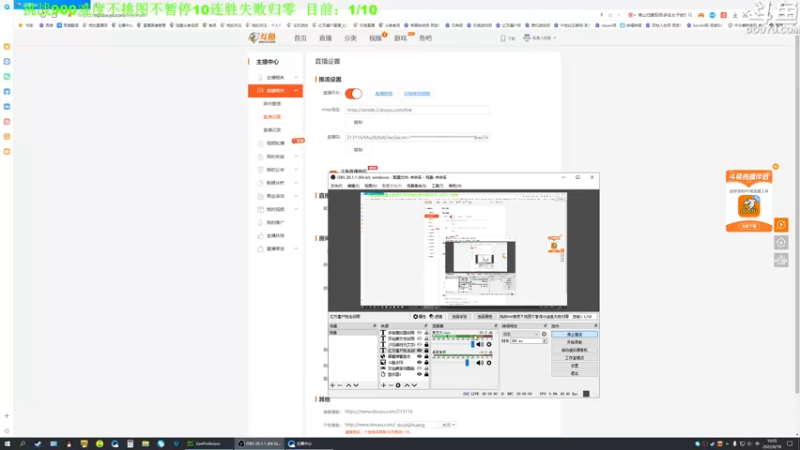The image size is (800, 450).
Task: Move scene down in Scenes panel
Action: 356,386
